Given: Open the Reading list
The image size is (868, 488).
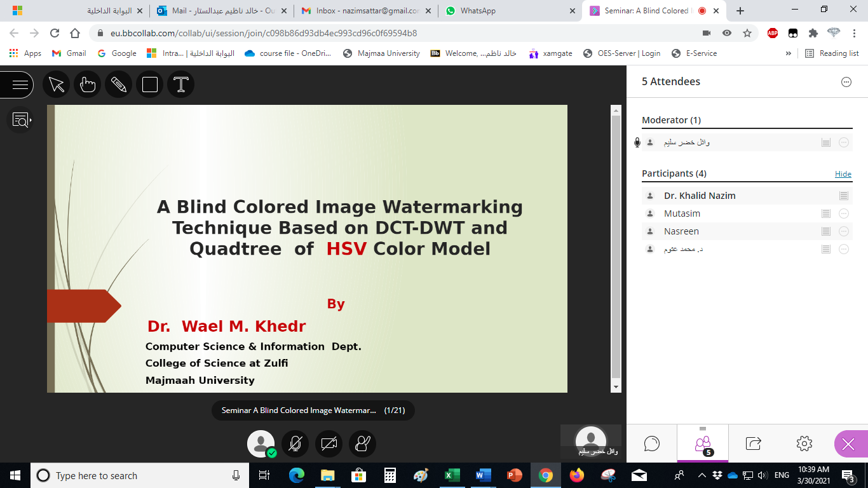Looking at the screenshot, I should (832, 53).
